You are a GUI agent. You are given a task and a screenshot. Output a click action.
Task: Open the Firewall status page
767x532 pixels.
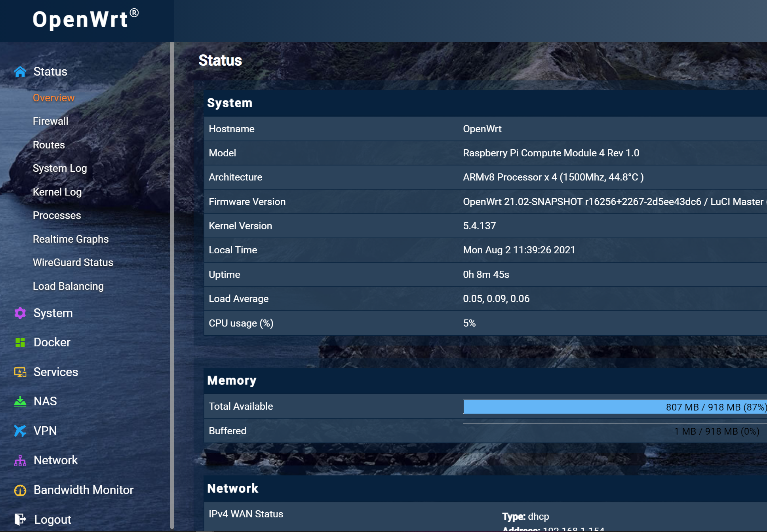(50, 121)
